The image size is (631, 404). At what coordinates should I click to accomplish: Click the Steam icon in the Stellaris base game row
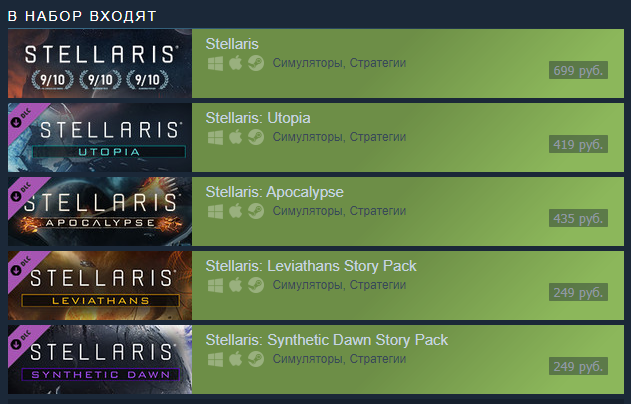[256, 63]
